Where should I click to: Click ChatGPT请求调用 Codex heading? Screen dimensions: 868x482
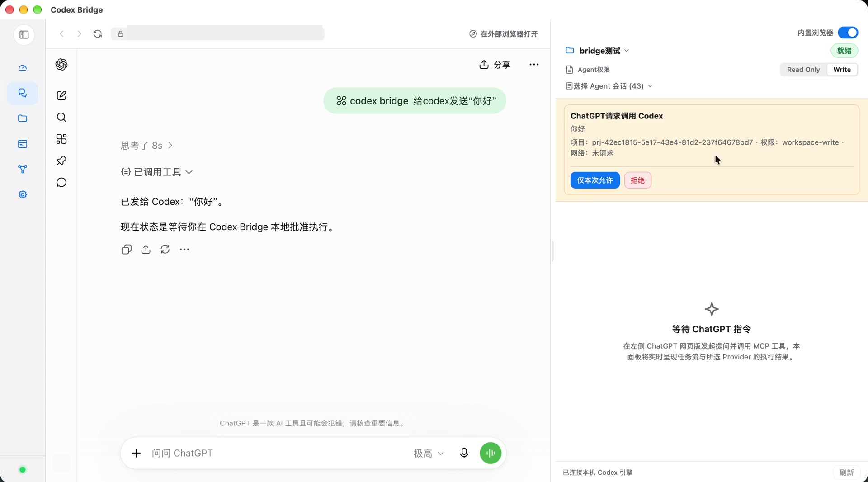pos(617,116)
